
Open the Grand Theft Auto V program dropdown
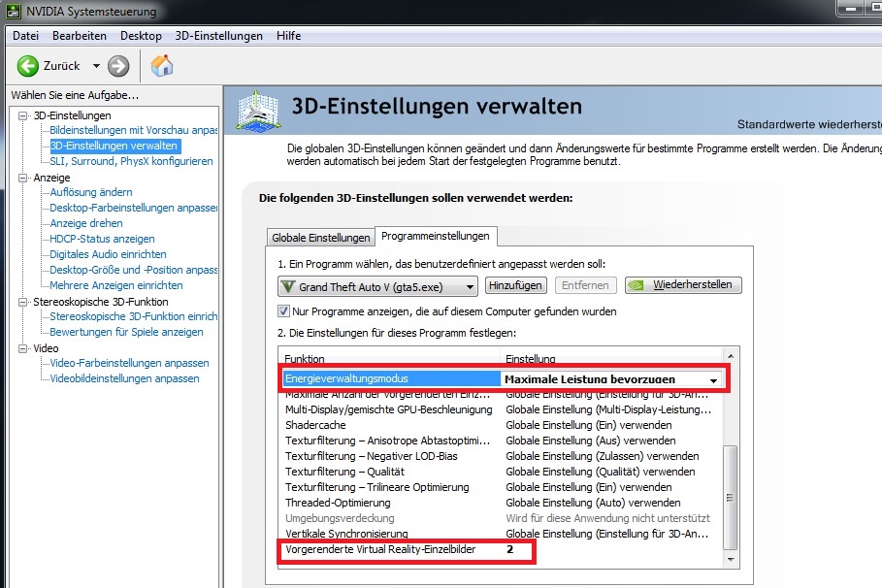point(378,286)
